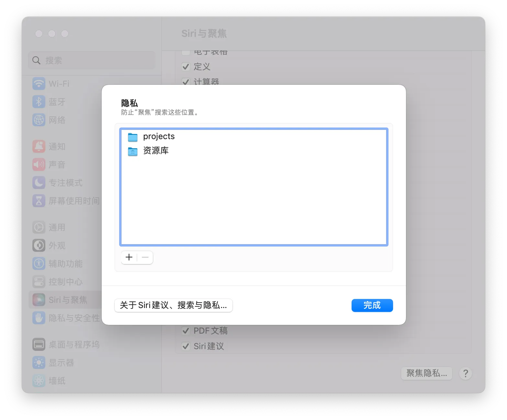Click inside the 搜索 search field
507x420 pixels.
[x=92, y=60]
